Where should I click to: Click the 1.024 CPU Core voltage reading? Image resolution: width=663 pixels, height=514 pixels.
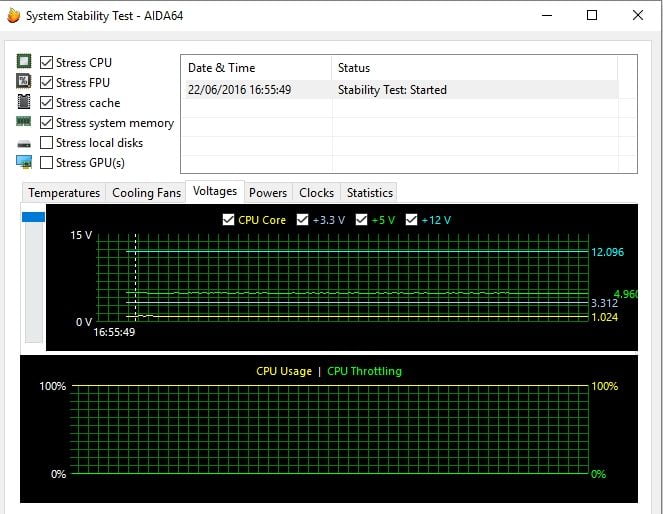coord(604,317)
